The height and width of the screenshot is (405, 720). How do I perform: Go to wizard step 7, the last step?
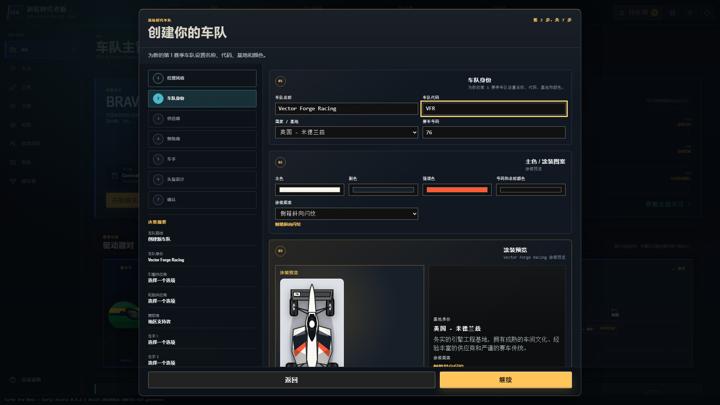(x=202, y=199)
